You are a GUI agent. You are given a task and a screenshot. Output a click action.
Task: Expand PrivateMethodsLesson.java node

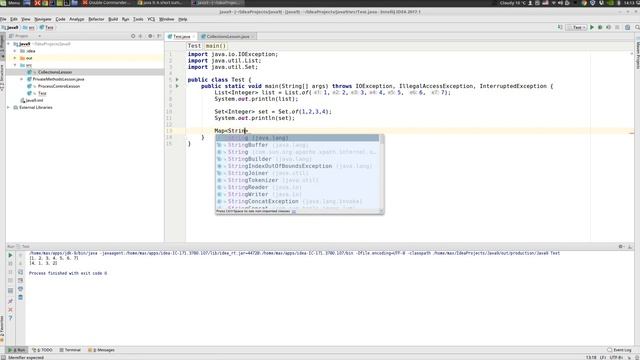(22, 79)
